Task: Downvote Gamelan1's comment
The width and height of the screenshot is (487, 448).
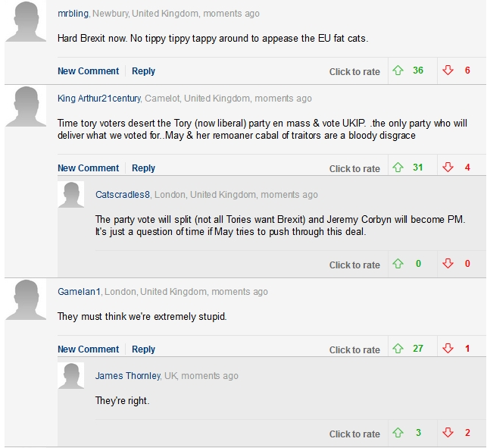Action: point(448,349)
